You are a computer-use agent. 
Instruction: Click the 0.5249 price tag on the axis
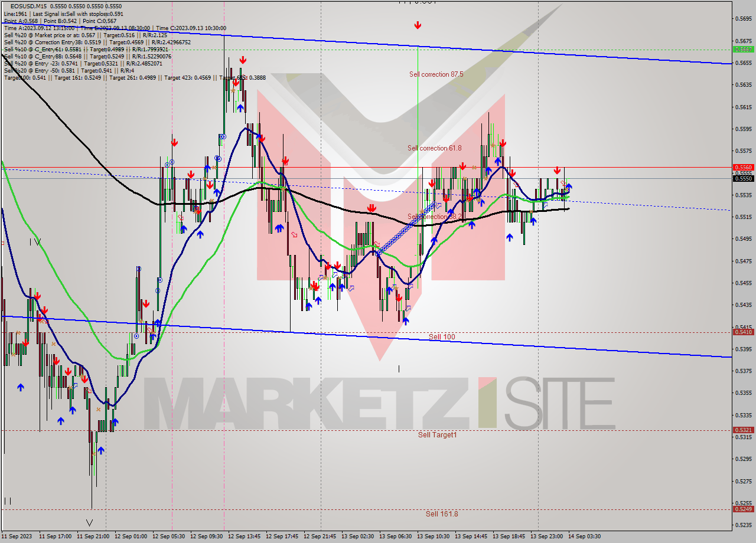point(742,509)
